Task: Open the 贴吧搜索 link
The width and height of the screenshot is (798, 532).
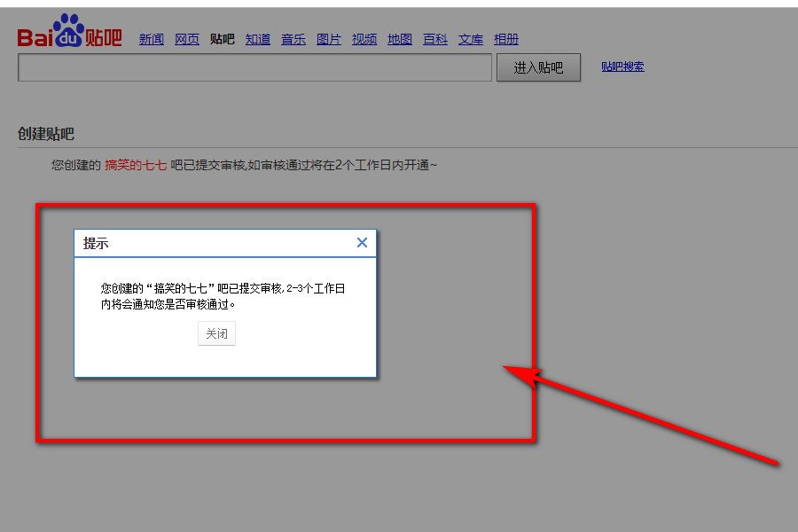Action: pyautogui.click(x=622, y=67)
